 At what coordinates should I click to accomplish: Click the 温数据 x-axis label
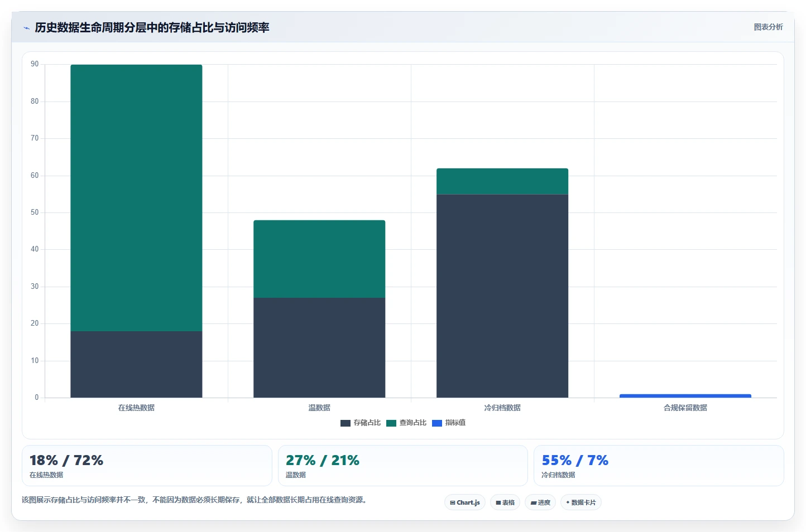319,408
